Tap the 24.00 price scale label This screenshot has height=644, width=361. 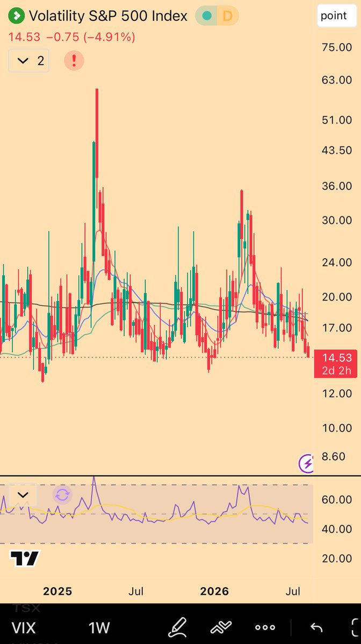337,262
